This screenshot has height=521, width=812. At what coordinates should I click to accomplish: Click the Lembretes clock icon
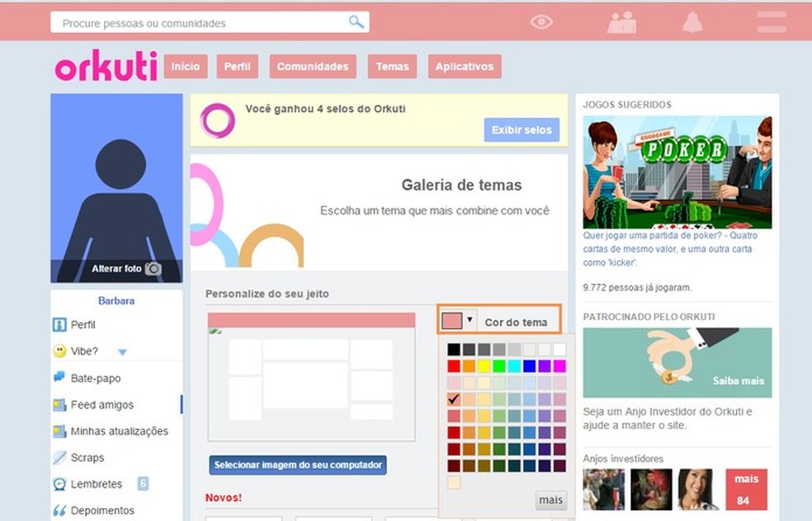pyautogui.click(x=59, y=484)
